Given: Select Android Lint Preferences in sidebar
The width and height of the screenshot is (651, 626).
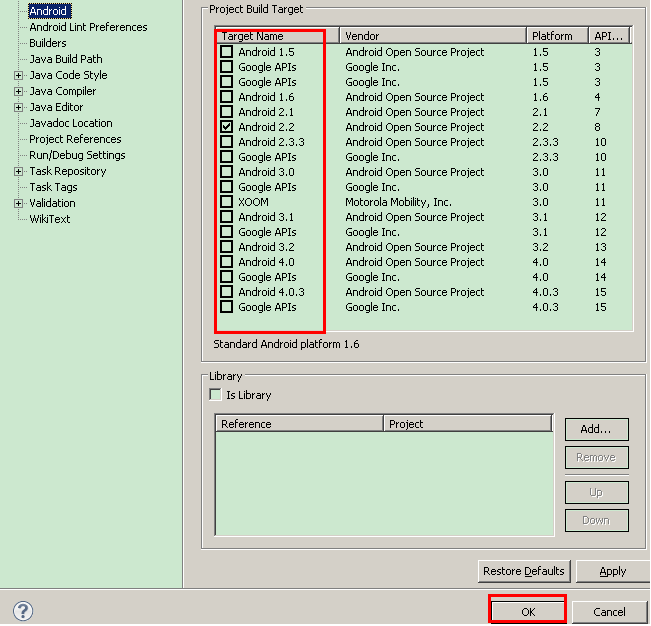Looking at the screenshot, I should tap(88, 27).
